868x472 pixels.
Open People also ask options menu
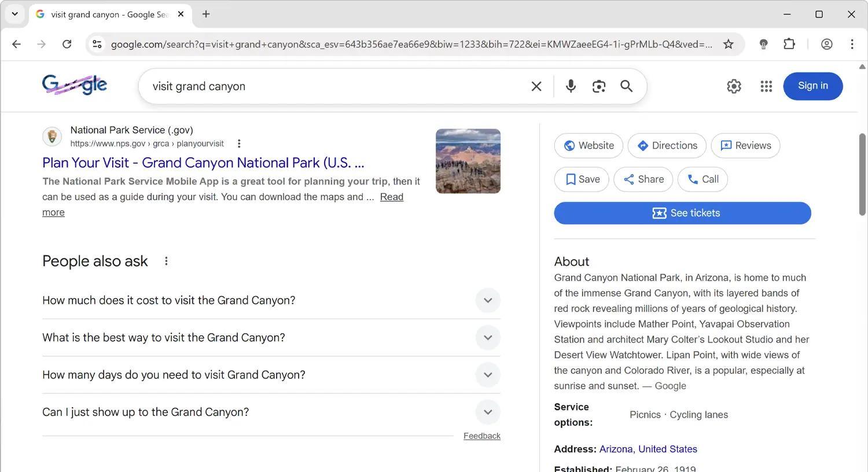(166, 261)
